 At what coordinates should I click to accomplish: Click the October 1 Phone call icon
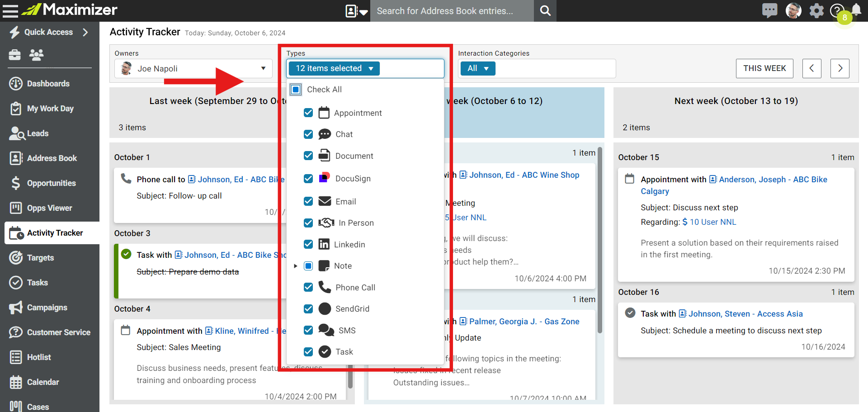(x=126, y=179)
